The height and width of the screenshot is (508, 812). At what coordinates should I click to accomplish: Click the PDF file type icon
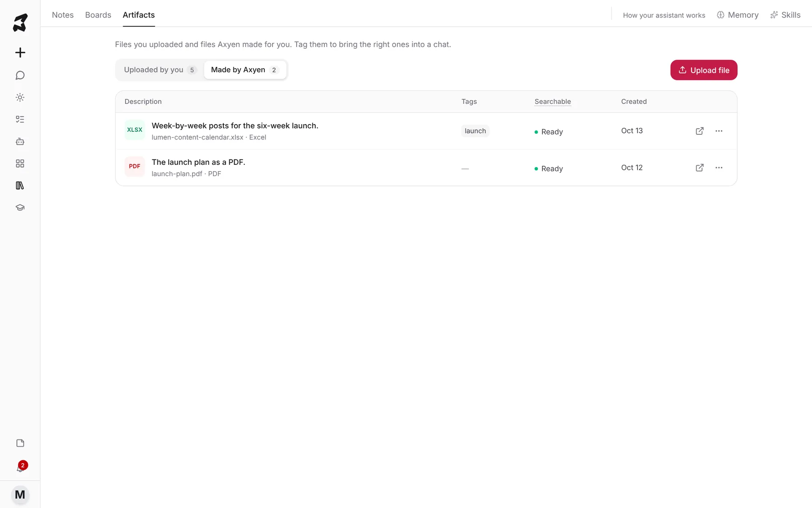point(134,167)
